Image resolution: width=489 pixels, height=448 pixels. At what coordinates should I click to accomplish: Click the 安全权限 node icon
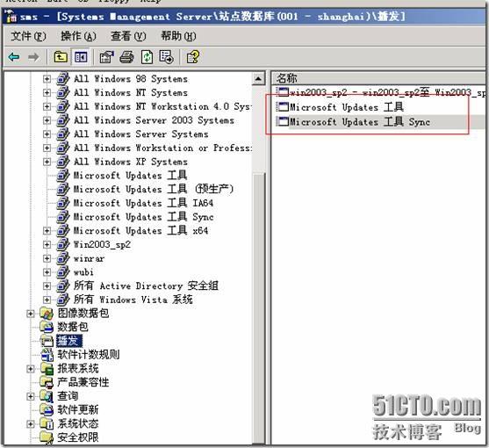pos(47,437)
